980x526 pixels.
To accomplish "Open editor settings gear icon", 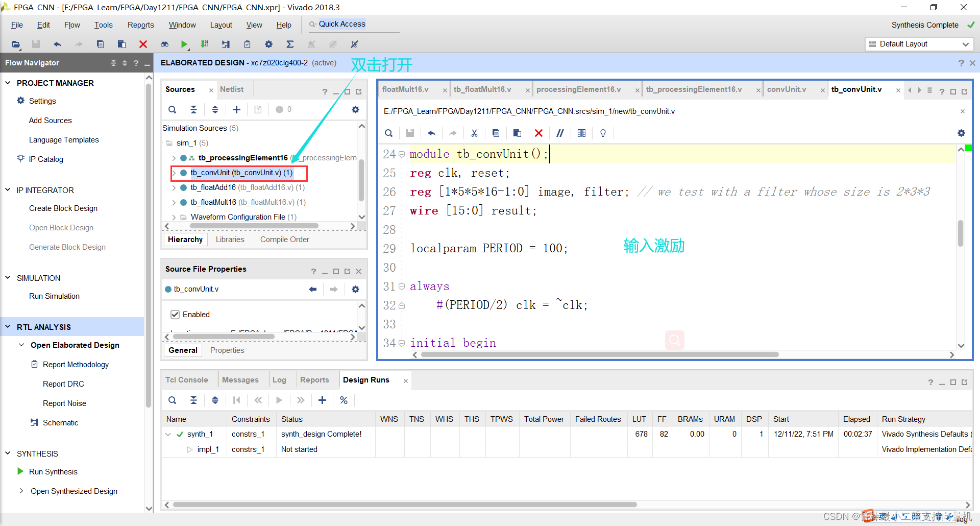I will click(961, 133).
